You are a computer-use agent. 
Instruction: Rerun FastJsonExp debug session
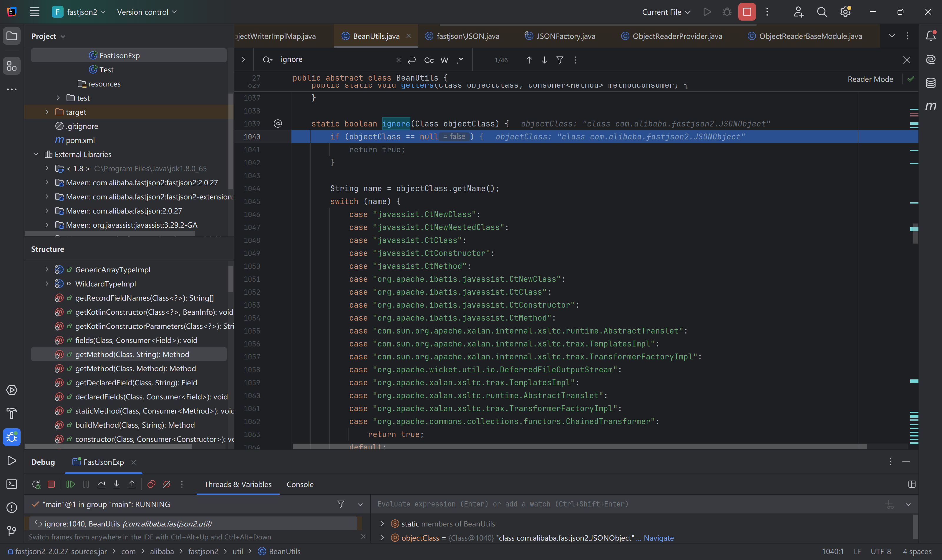click(36, 484)
